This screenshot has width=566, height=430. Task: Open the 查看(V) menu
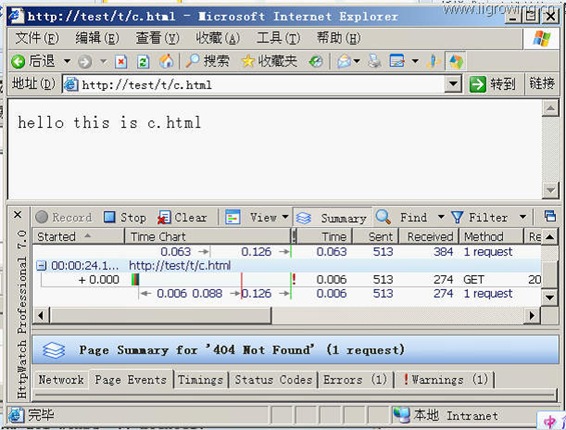point(157,38)
